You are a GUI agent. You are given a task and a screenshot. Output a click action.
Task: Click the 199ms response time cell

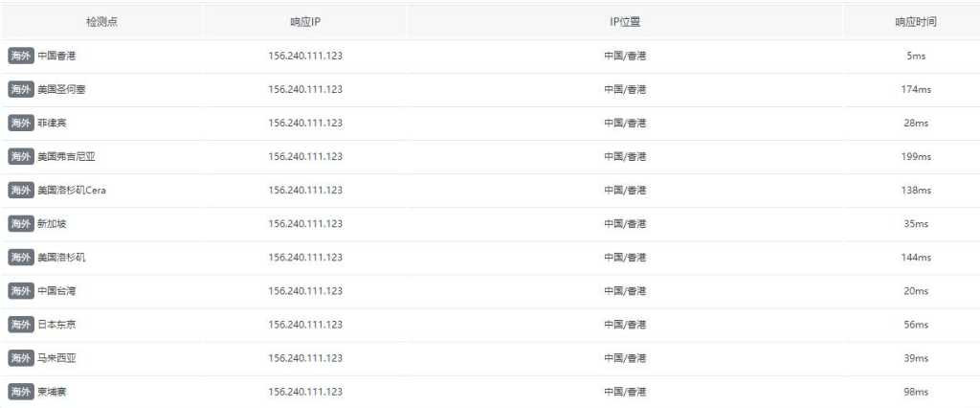916,156
